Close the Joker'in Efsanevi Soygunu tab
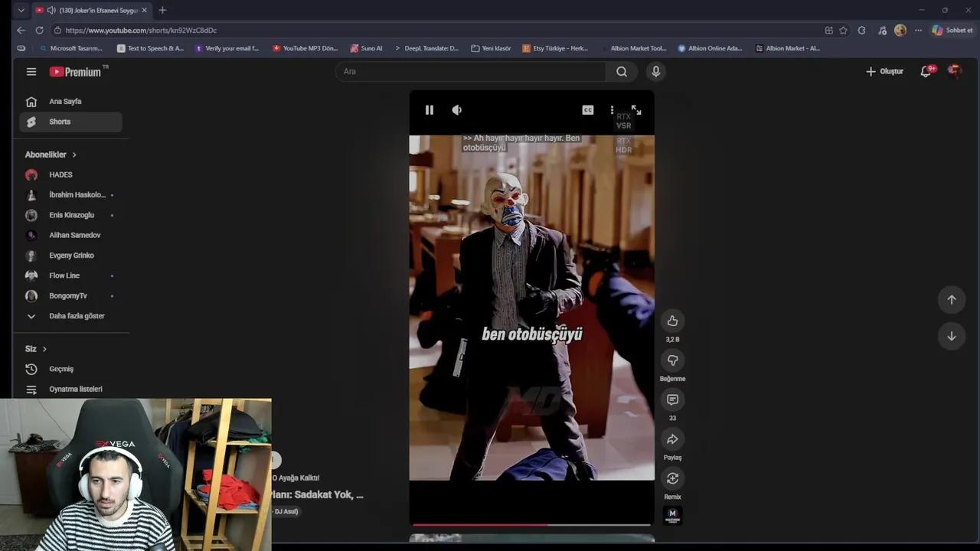 144,10
